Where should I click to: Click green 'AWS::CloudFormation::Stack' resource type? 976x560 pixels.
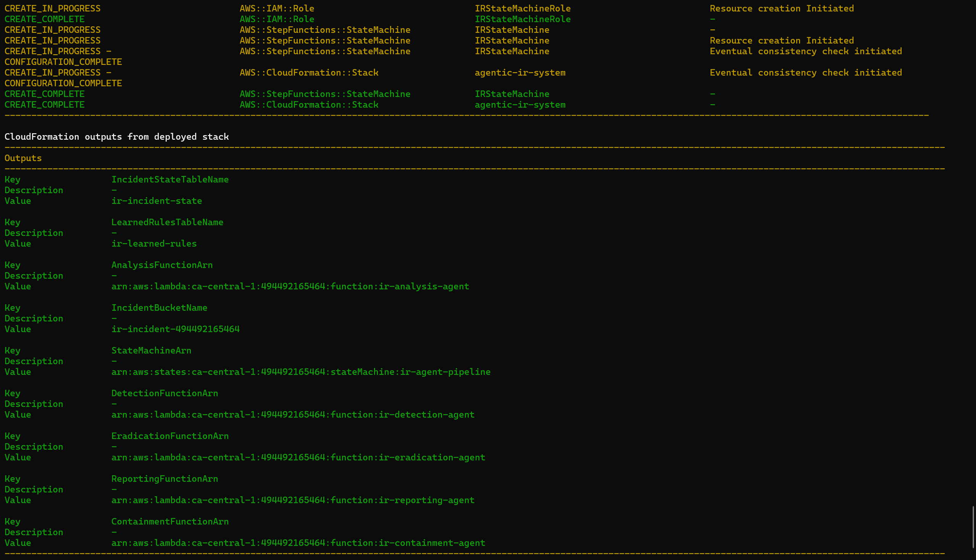[309, 105]
